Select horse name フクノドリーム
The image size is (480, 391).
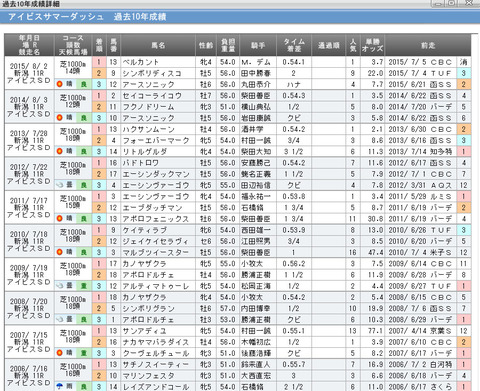[x=148, y=107]
